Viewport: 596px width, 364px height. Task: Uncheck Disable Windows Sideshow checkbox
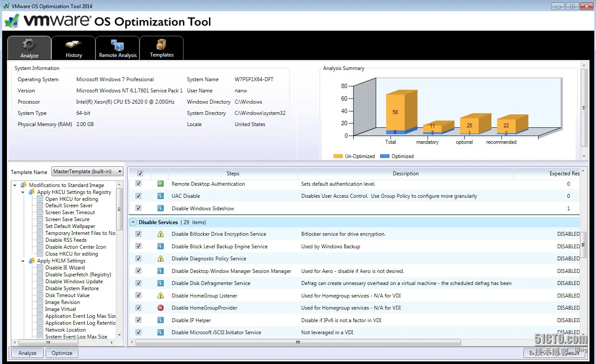coord(139,208)
